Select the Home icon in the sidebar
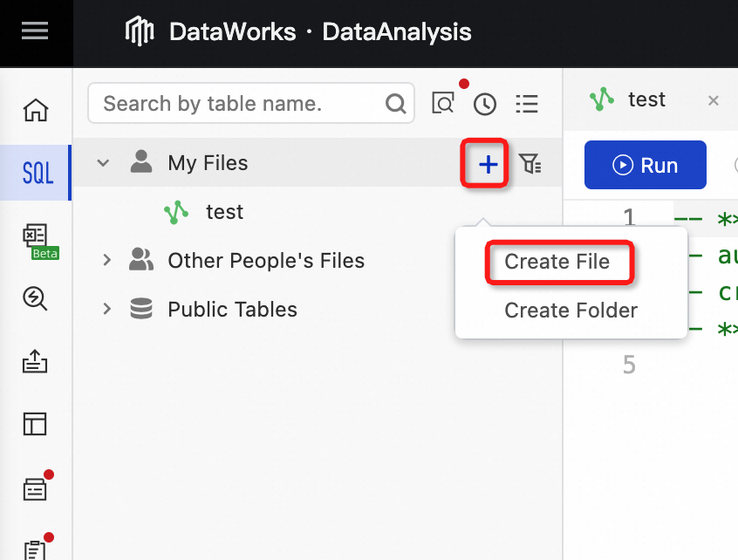 click(x=35, y=110)
